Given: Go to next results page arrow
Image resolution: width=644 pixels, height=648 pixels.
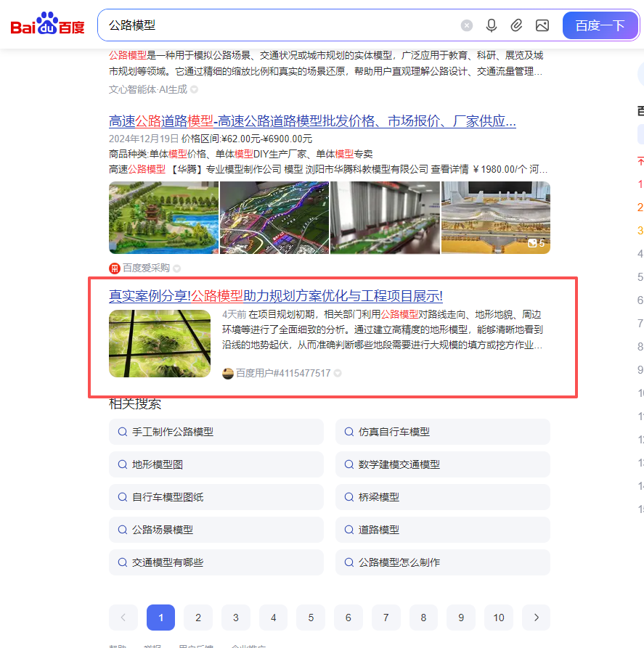Looking at the screenshot, I should pos(536,618).
